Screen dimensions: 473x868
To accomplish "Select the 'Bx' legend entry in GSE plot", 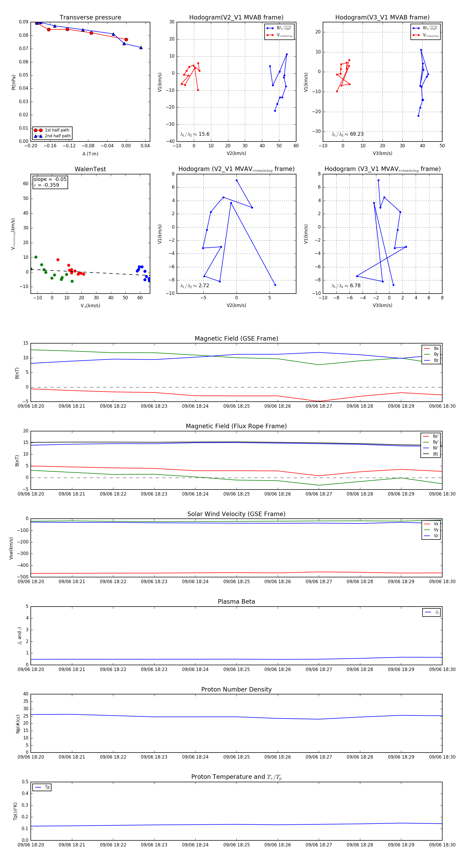I will click(431, 349).
